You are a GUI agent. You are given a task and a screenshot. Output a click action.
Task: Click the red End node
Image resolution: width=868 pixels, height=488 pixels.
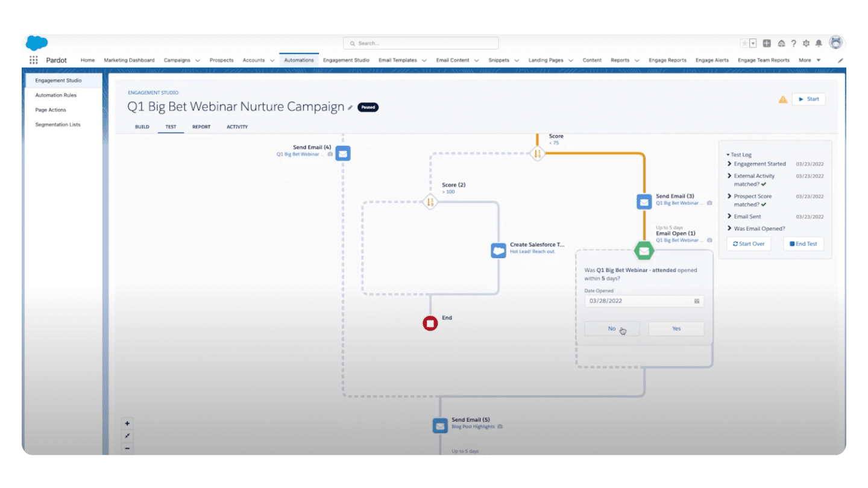tap(430, 324)
